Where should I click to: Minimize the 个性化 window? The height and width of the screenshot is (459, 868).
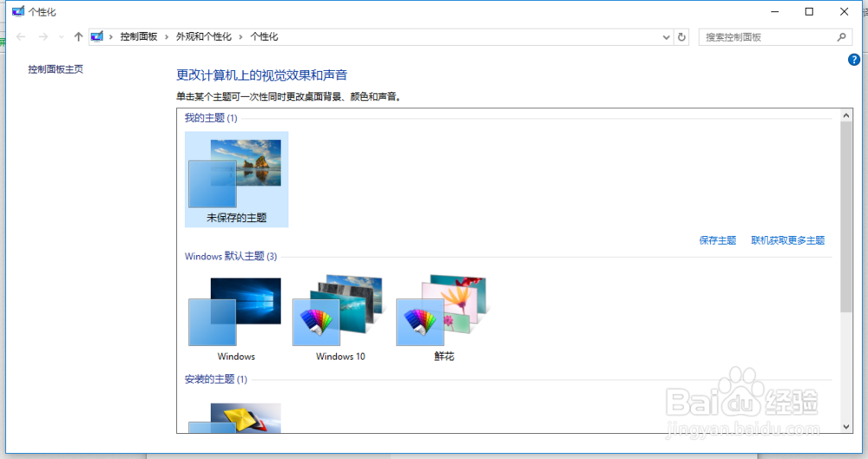coord(774,11)
